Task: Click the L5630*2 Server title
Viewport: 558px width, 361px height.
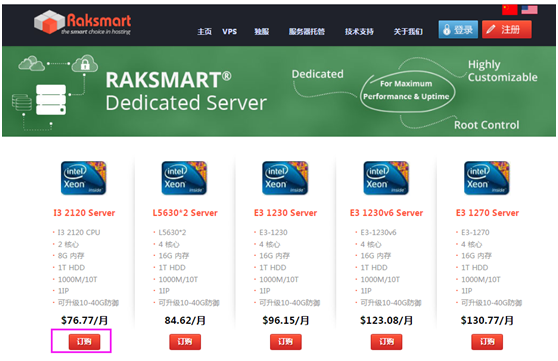Action: coord(185,213)
